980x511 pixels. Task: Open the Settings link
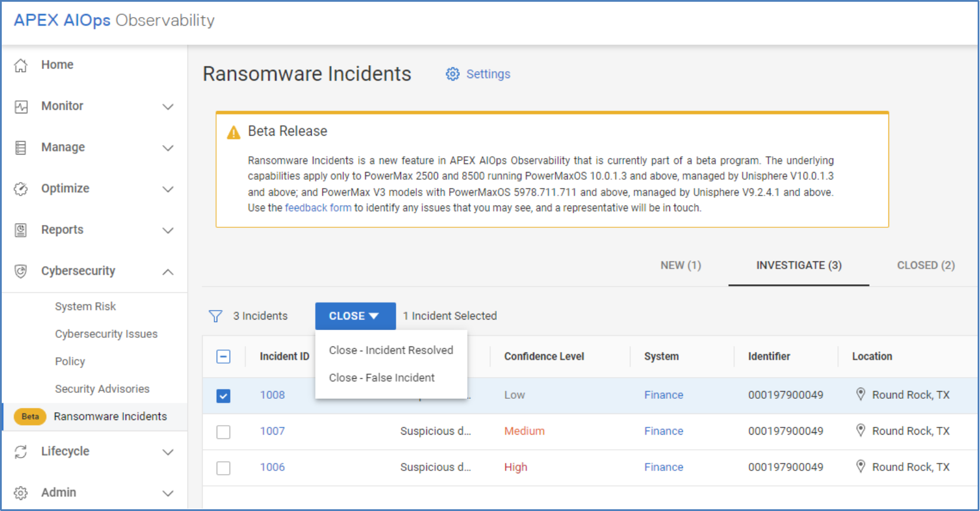pos(488,74)
